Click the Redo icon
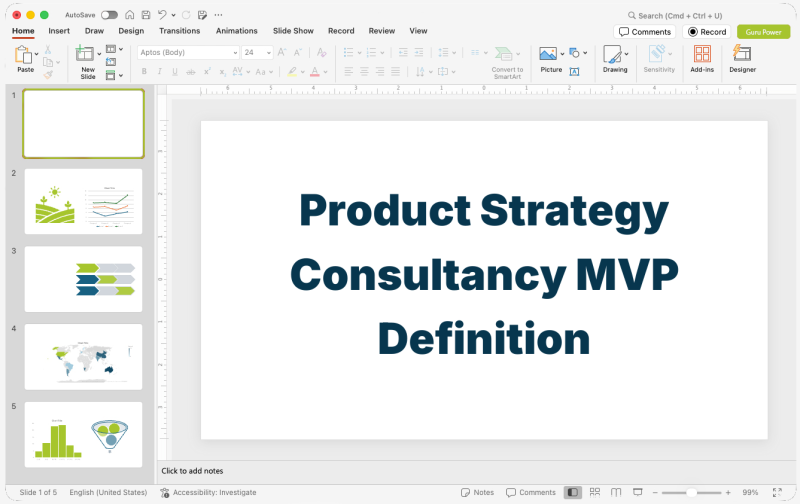The image size is (800, 504). [186, 15]
